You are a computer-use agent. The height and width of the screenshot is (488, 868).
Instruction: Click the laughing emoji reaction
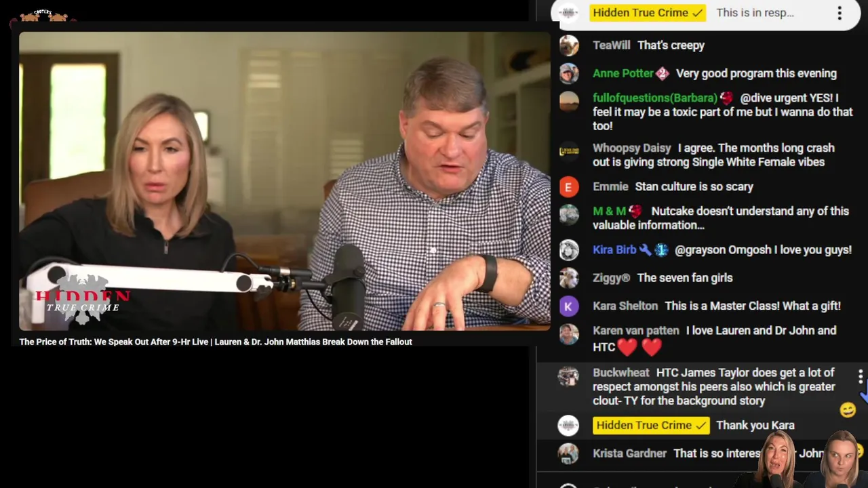coord(847,409)
